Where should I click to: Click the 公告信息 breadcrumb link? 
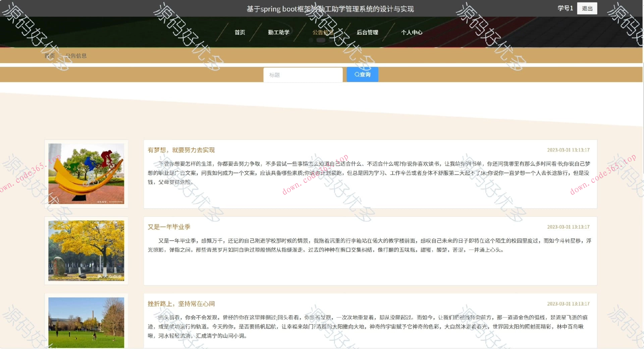[76, 55]
